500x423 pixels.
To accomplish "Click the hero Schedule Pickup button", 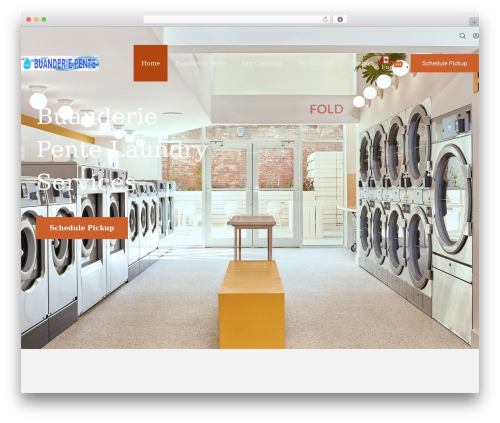I will (x=82, y=228).
